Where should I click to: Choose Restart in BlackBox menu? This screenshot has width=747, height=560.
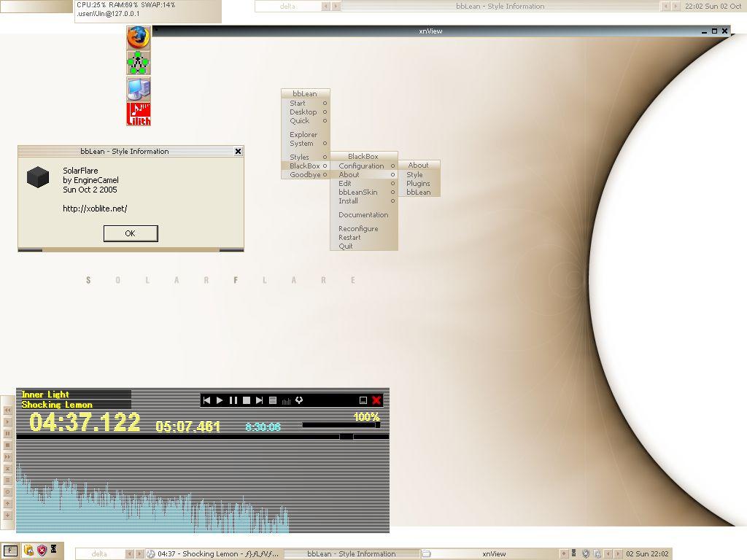coord(364,238)
